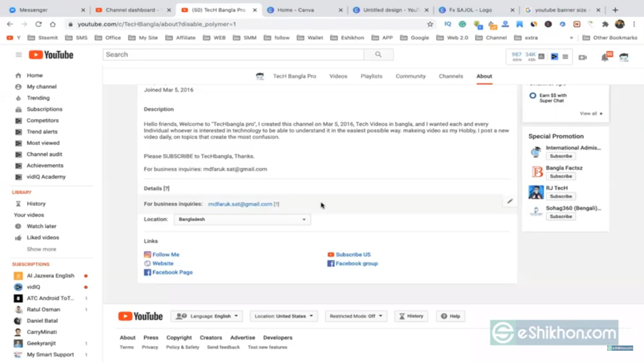Image resolution: width=644 pixels, height=362 pixels.
Task: Select Trending in the left sidebar
Action: [38, 98]
